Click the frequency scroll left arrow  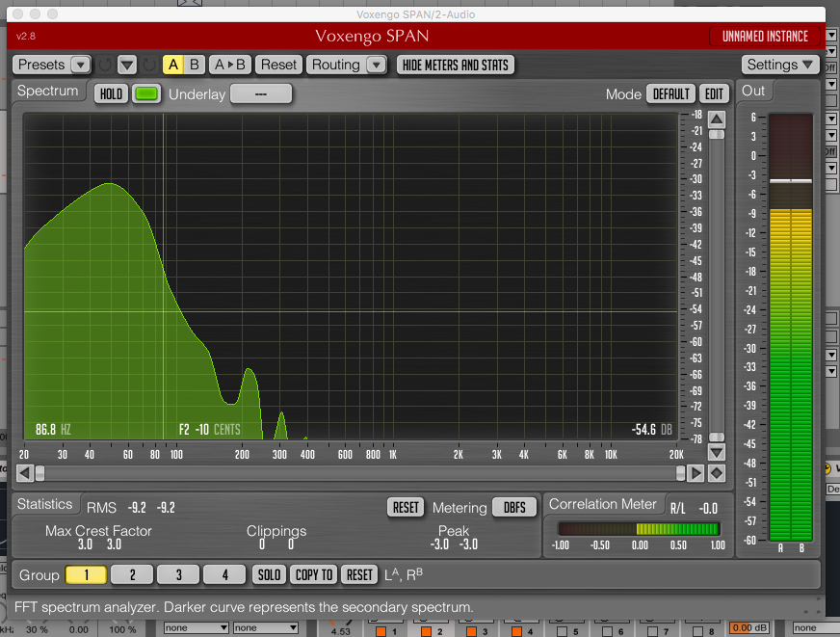coord(25,473)
